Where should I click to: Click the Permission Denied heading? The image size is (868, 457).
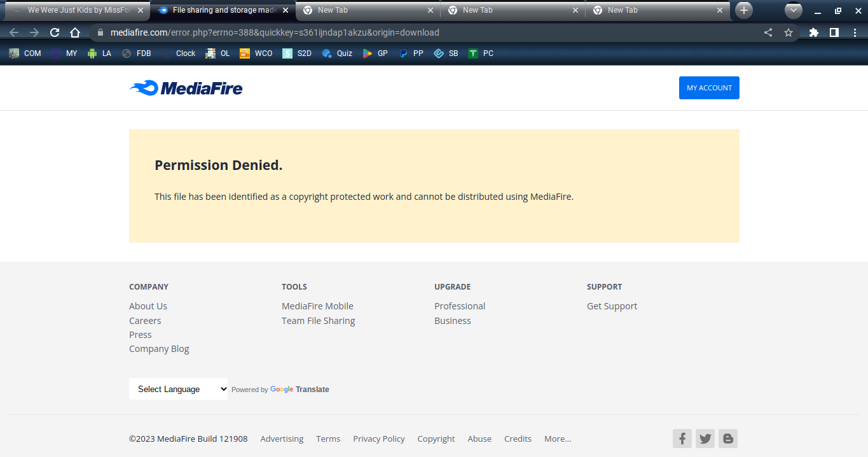(219, 165)
